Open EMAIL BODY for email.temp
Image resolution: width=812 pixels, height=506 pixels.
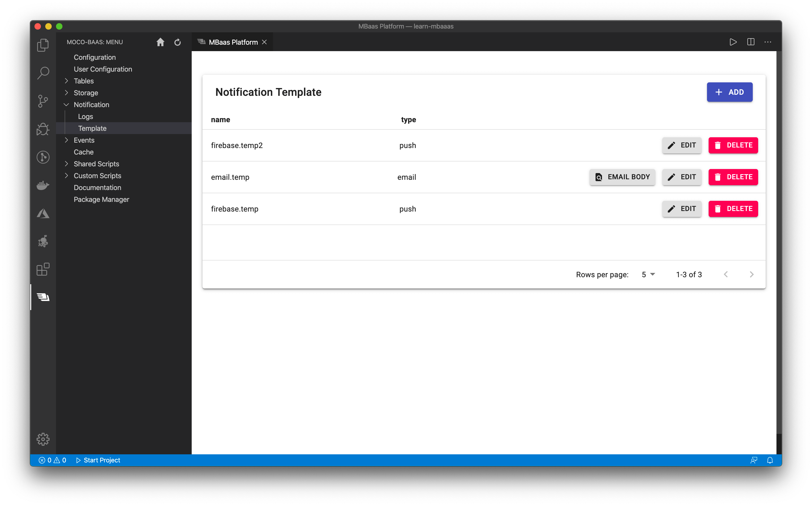622,177
